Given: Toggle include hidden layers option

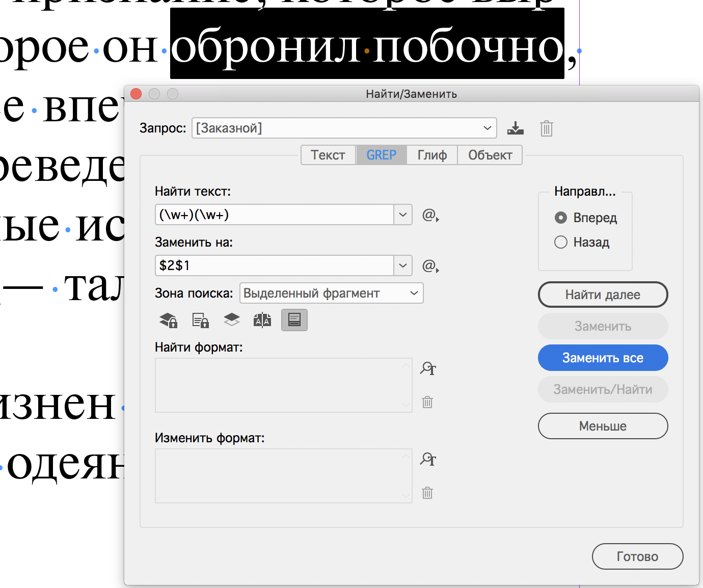Looking at the screenshot, I should pos(231,320).
